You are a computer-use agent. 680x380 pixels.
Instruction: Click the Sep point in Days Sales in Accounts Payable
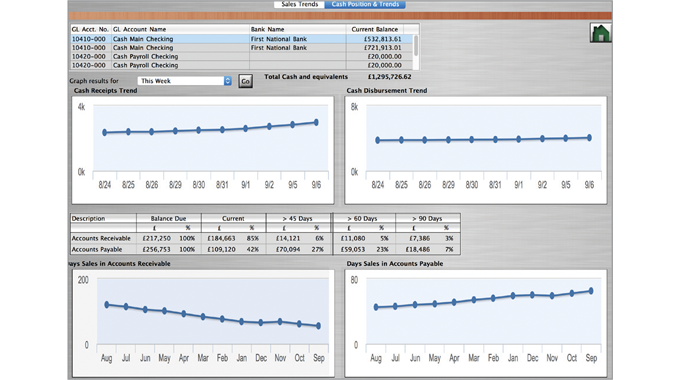pos(591,291)
